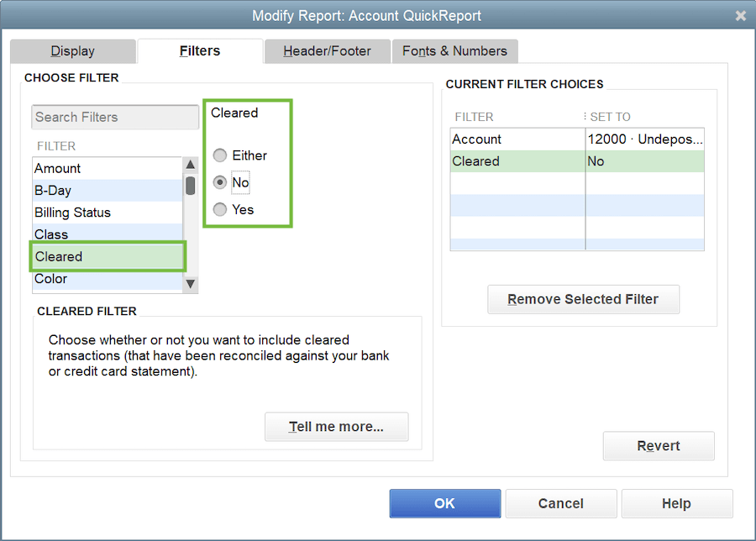Click the 12000 · Undepos... value cell
The image size is (756, 541).
click(x=645, y=139)
